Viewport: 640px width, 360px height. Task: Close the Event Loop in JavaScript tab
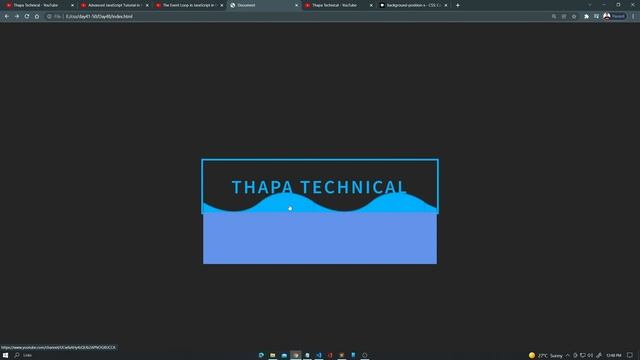click(222, 5)
